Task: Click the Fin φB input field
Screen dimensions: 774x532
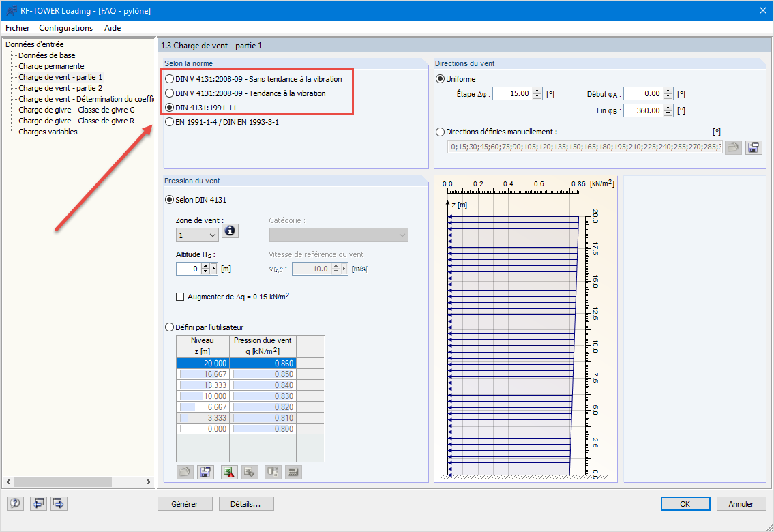Action: pyautogui.click(x=643, y=110)
